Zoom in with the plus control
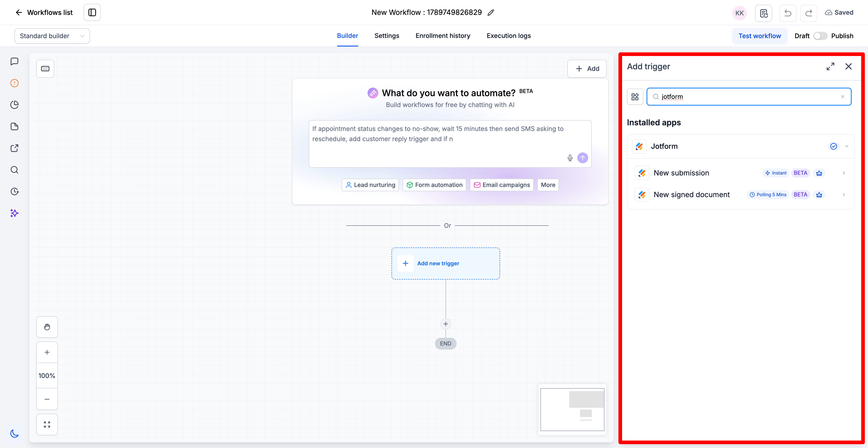 [x=47, y=352]
